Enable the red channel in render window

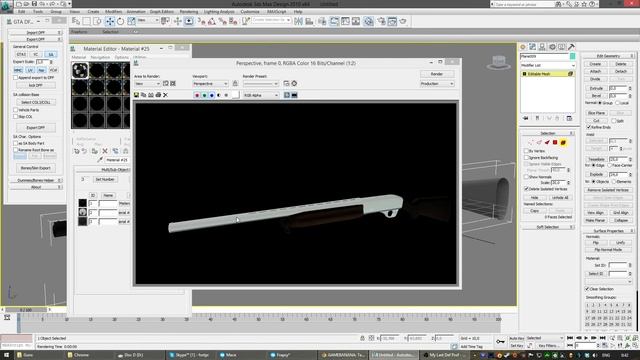point(197,95)
